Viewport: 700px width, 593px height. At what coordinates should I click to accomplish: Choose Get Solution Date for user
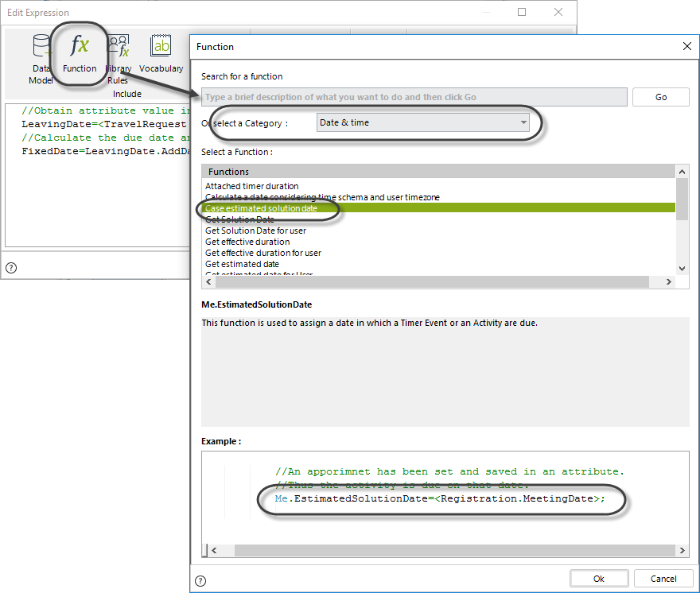pos(255,231)
